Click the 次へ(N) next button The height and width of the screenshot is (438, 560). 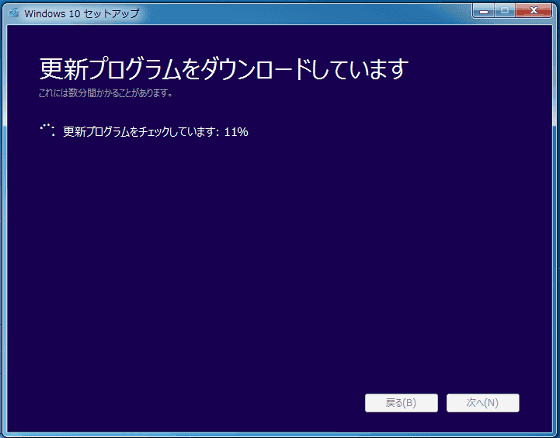[x=482, y=403]
